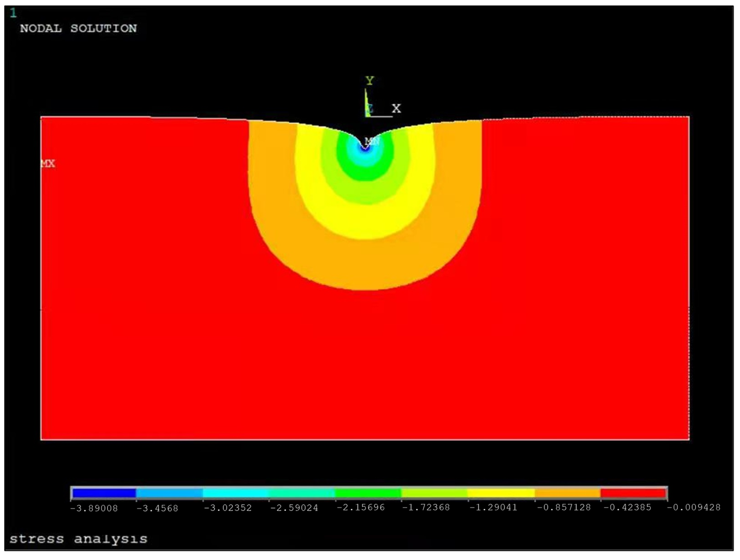Click the stress analysis caption

[78, 539]
